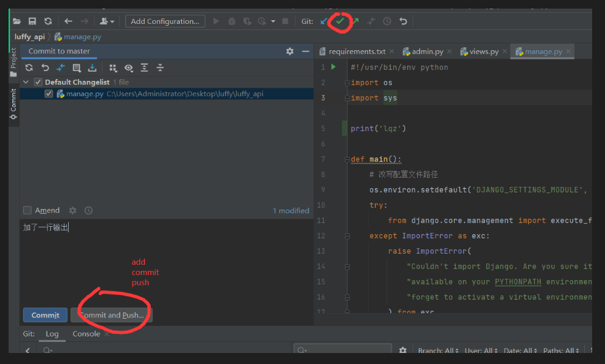Image resolution: width=605 pixels, height=364 pixels.
Task: Click the Commit and Push... button
Action: (x=112, y=315)
